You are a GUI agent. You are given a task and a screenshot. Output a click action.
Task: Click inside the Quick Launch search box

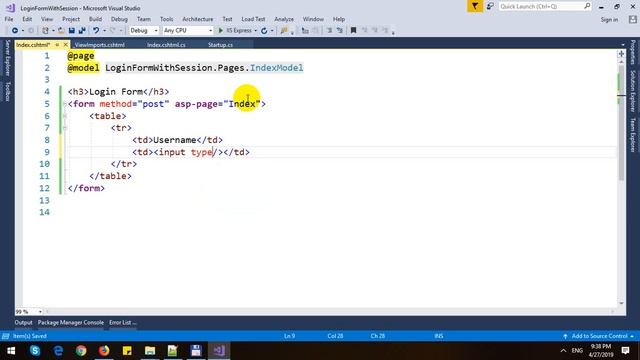(x=545, y=6)
